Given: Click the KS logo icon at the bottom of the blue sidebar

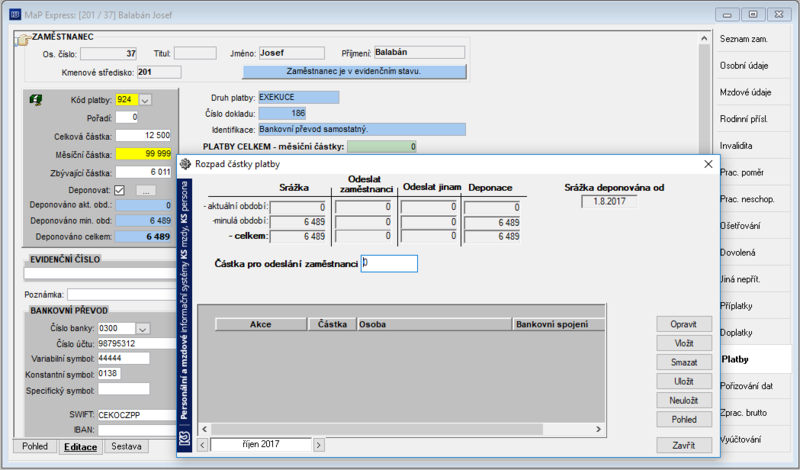Looking at the screenshot, I should (x=185, y=438).
